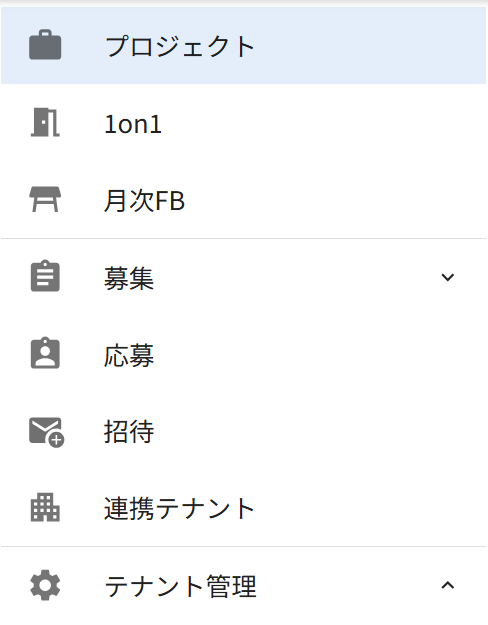Select the 募集 menu label
This screenshot has width=488, height=625.
click(129, 278)
